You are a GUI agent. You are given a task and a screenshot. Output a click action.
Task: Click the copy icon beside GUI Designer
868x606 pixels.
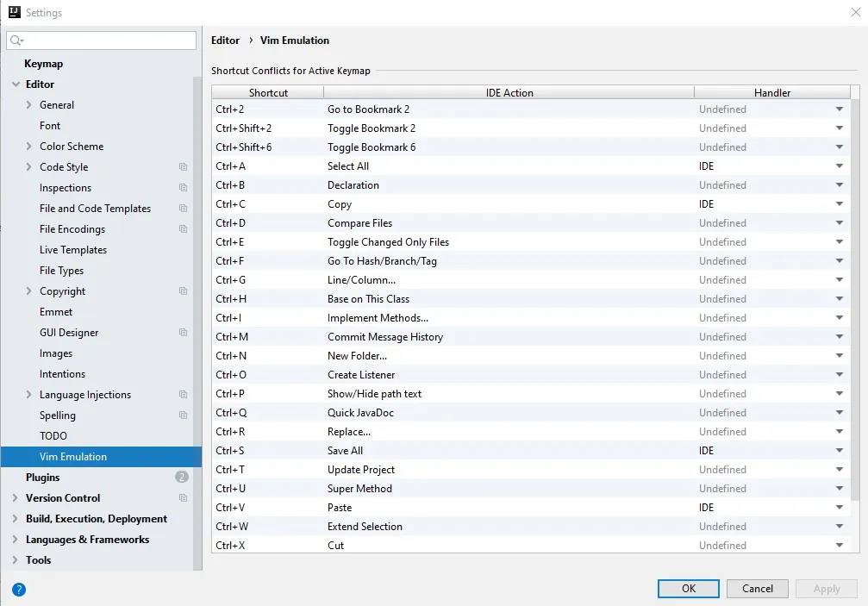[x=184, y=333]
